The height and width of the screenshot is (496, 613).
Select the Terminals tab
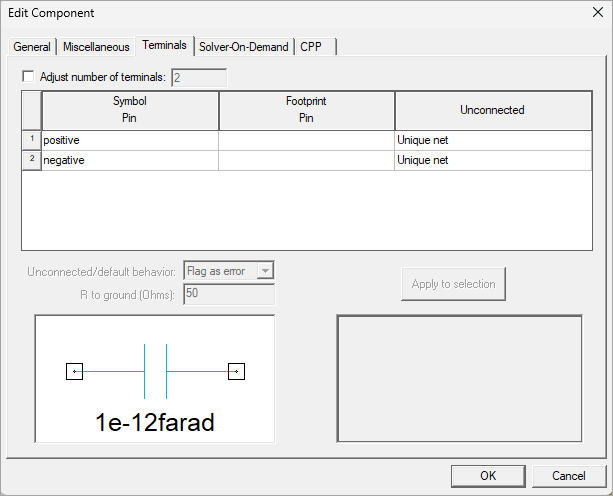pos(164,45)
